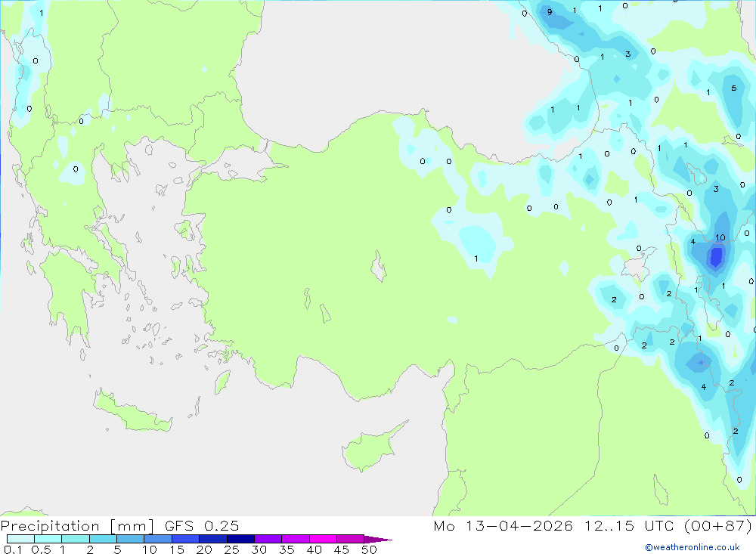This screenshot has width=756, height=554.
Task: Click the legend label '30'
Action: click(259, 549)
